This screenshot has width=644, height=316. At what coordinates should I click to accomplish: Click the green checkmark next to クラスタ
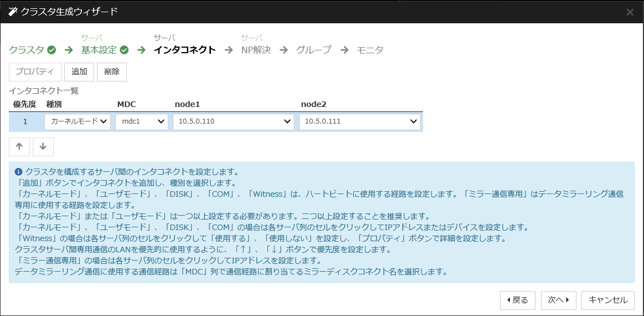tap(51, 50)
